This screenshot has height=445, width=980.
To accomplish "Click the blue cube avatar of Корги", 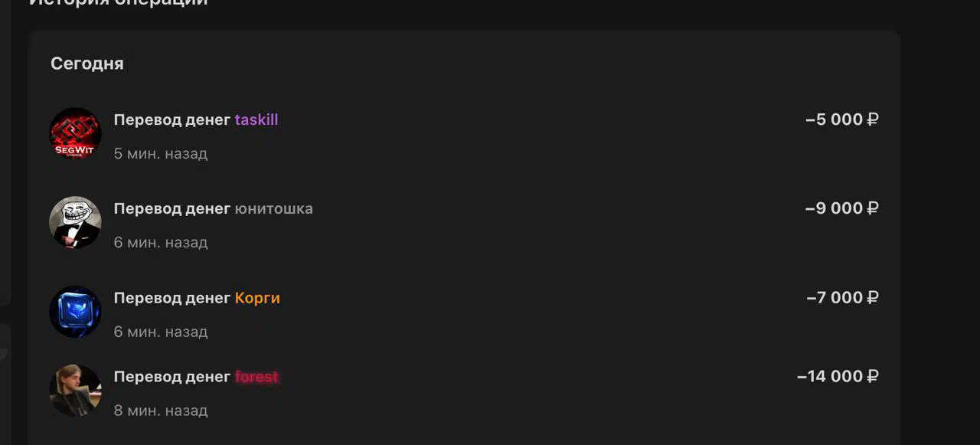I will (75, 312).
